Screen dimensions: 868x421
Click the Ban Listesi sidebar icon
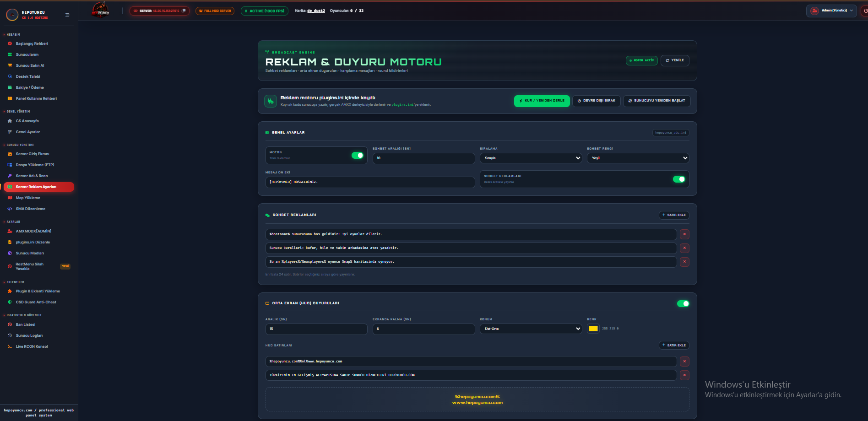tap(10, 324)
